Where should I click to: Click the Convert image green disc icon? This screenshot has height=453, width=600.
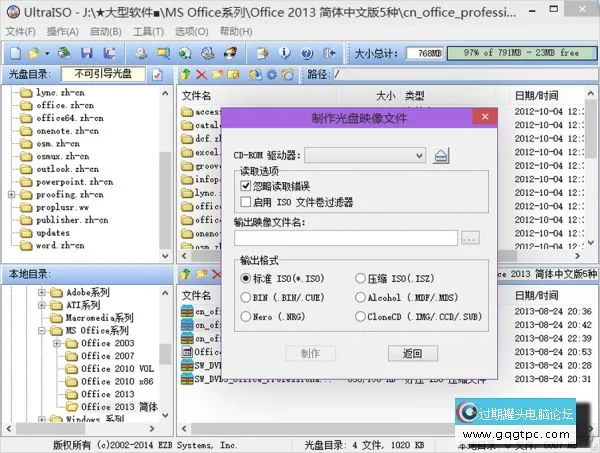[x=185, y=53]
